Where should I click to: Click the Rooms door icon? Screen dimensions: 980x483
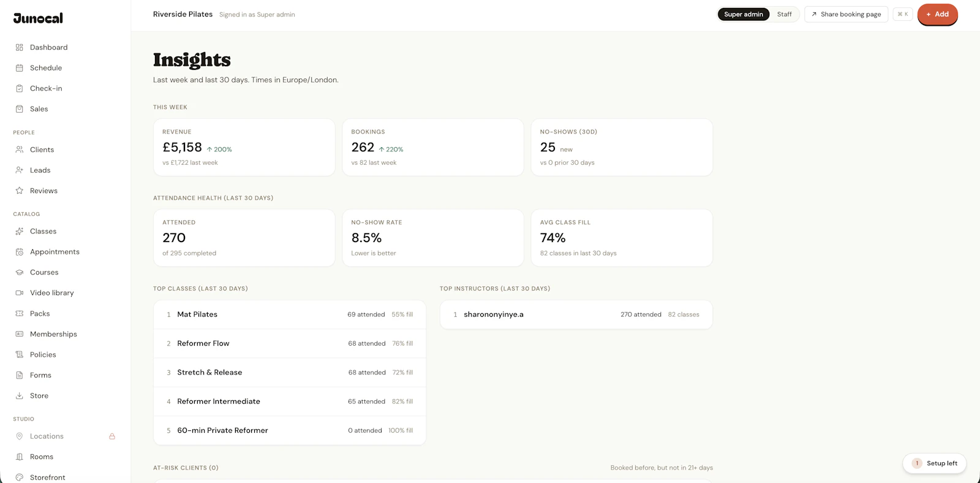click(x=20, y=457)
